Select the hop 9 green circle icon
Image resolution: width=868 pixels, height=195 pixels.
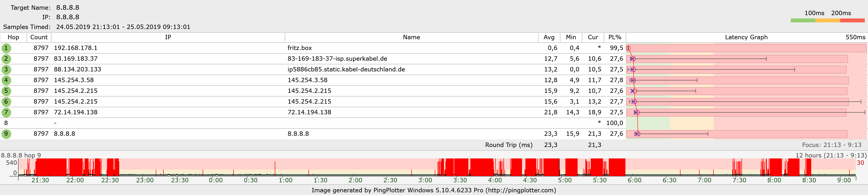tap(6, 134)
